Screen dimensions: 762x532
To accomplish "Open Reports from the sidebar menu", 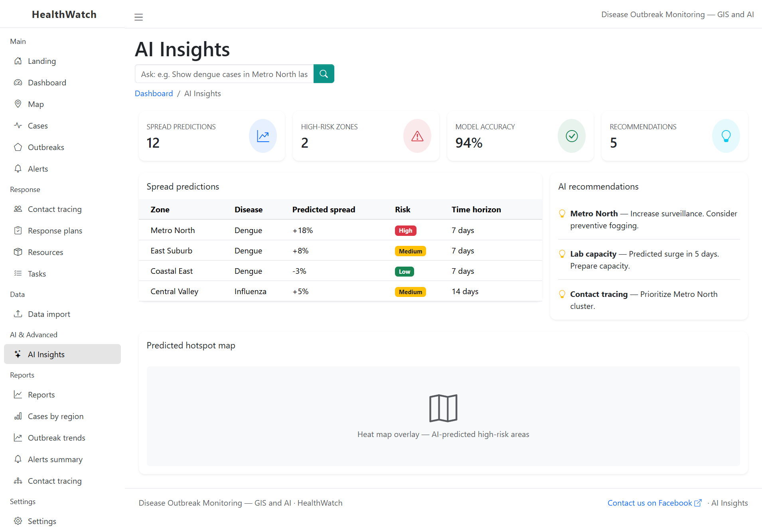I will (41, 394).
